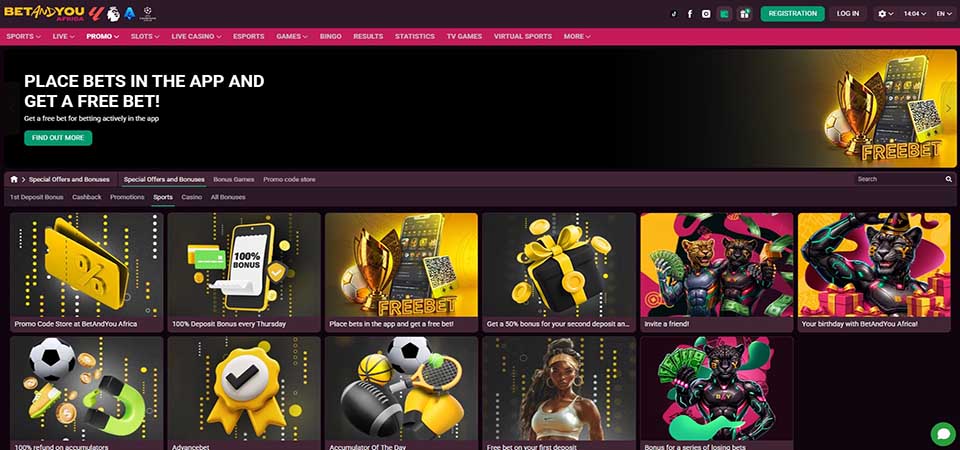960x450 pixels.
Task: Filter by Cashback
Action: (x=87, y=197)
